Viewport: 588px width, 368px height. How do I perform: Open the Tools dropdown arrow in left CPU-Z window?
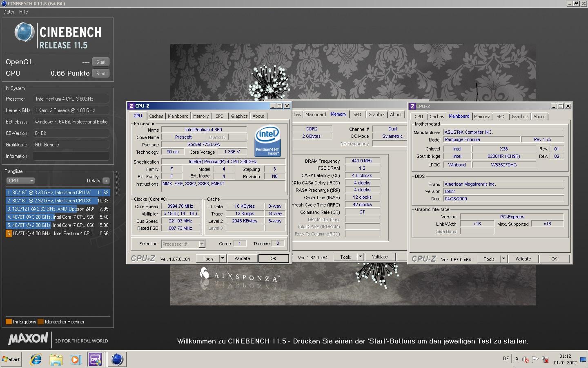coord(223,258)
